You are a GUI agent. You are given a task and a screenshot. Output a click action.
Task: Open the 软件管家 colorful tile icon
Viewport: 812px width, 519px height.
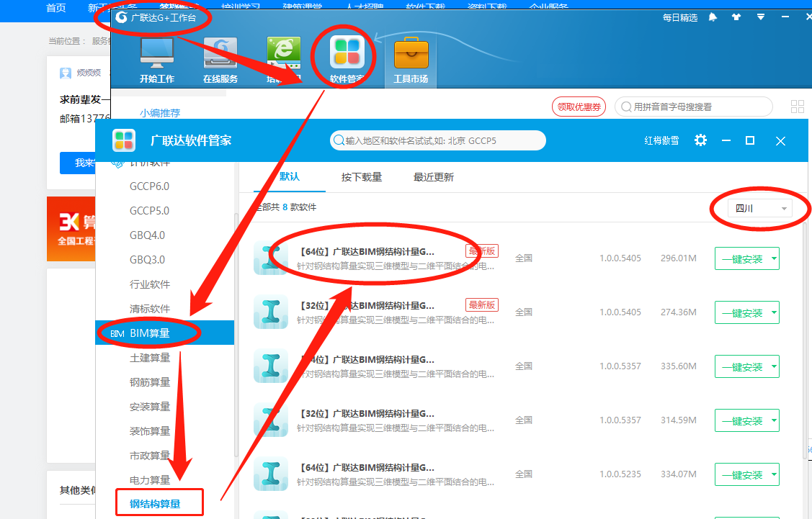(x=347, y=53)
